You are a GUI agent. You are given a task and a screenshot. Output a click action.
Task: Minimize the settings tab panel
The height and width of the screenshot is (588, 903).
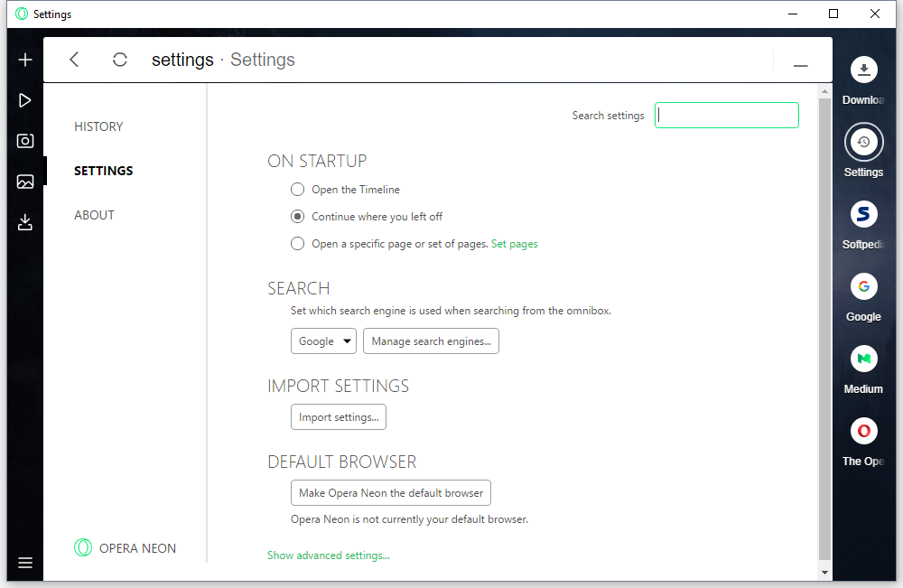800,66
